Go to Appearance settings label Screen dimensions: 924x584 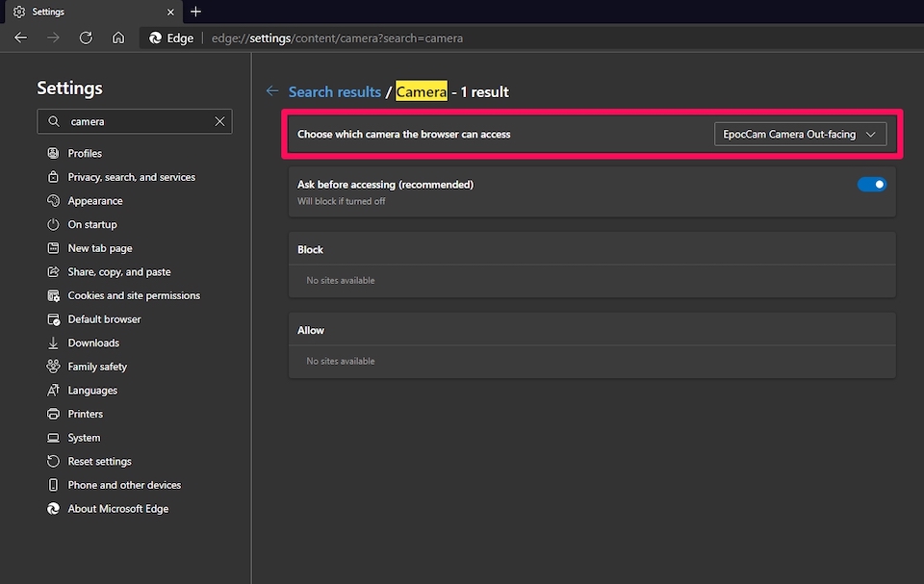click(x=95, y=201)
